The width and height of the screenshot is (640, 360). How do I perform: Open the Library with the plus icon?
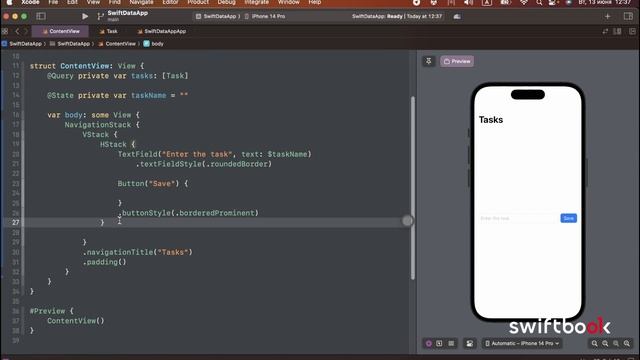[608, 16]
